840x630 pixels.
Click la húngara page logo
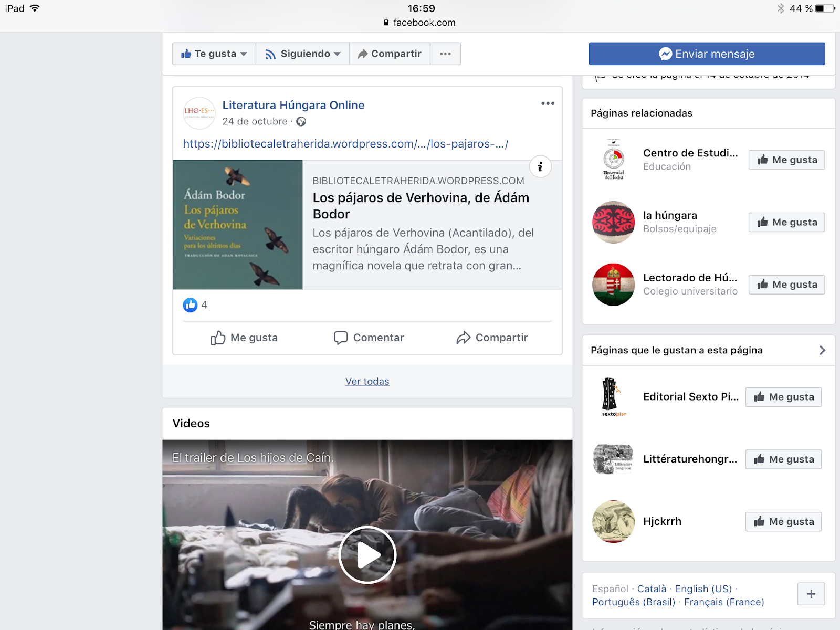click(x=613, y=222)
